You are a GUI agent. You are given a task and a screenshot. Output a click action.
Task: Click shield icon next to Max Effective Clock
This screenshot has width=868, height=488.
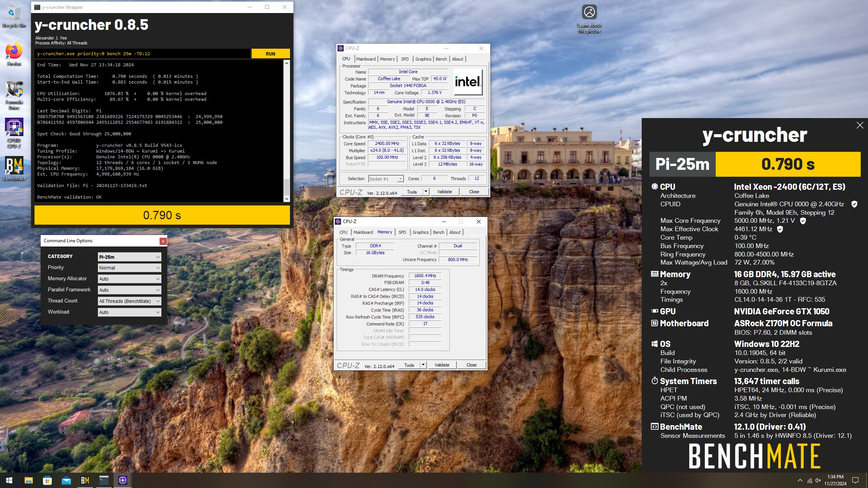780,229
